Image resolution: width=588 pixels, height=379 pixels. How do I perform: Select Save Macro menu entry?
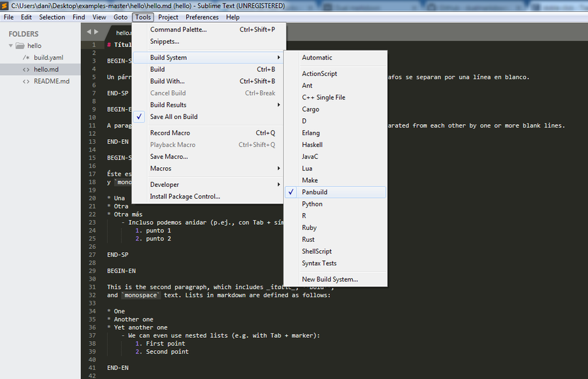pyautogui.click(x=208, y=156)
